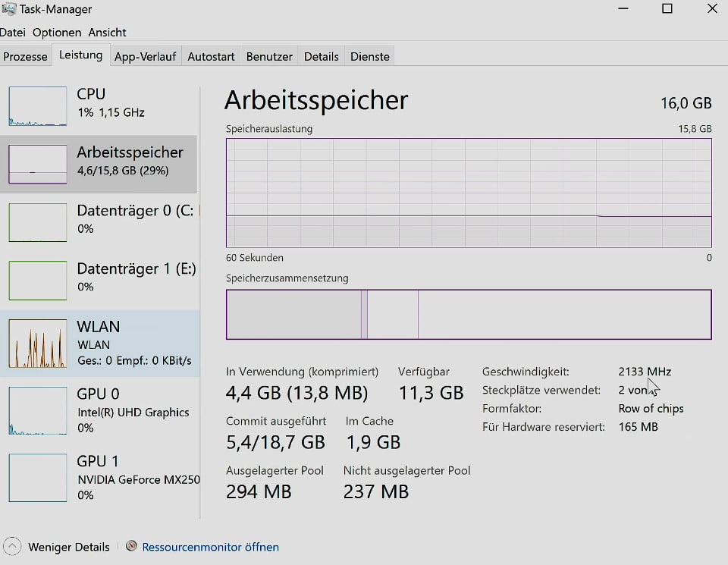
Task: Switch to the Dienste tab
Action: [x=369, y=57]
